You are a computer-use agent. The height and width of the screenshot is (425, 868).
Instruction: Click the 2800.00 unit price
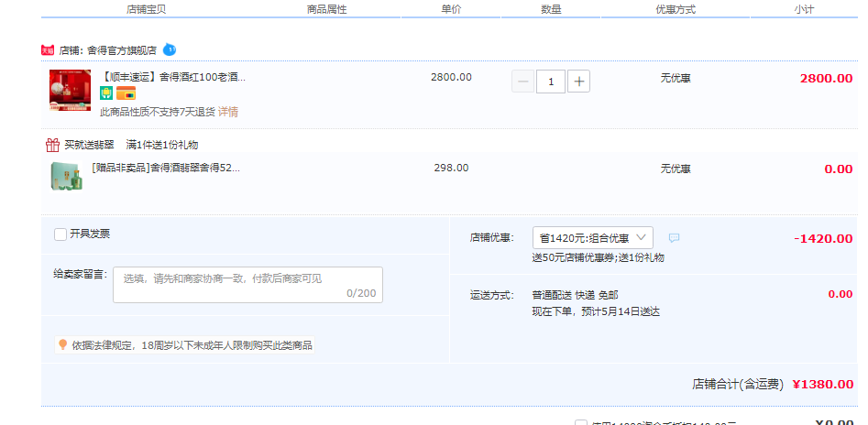pos(451,77)
